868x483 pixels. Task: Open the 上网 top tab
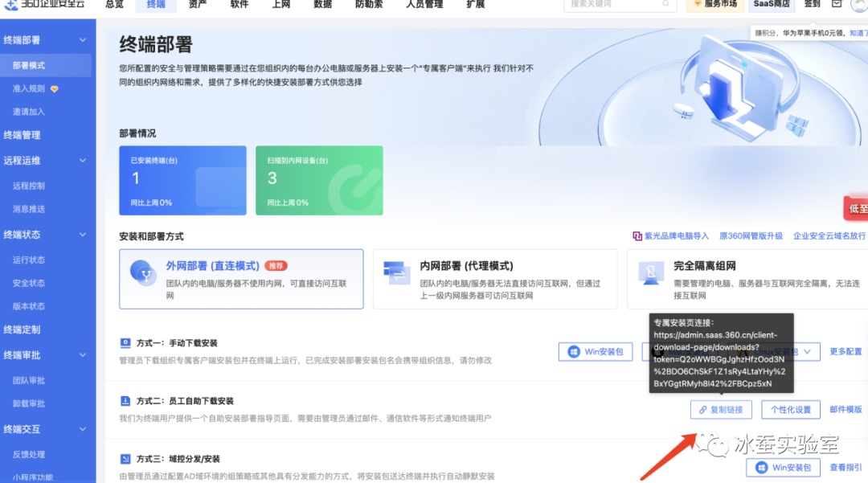click(x=280, y=5)
